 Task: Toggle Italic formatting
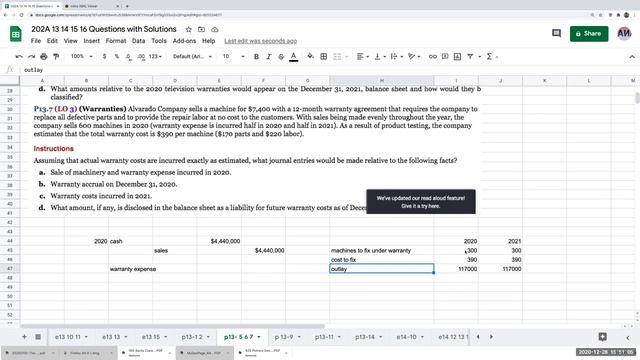coord(269,56)
